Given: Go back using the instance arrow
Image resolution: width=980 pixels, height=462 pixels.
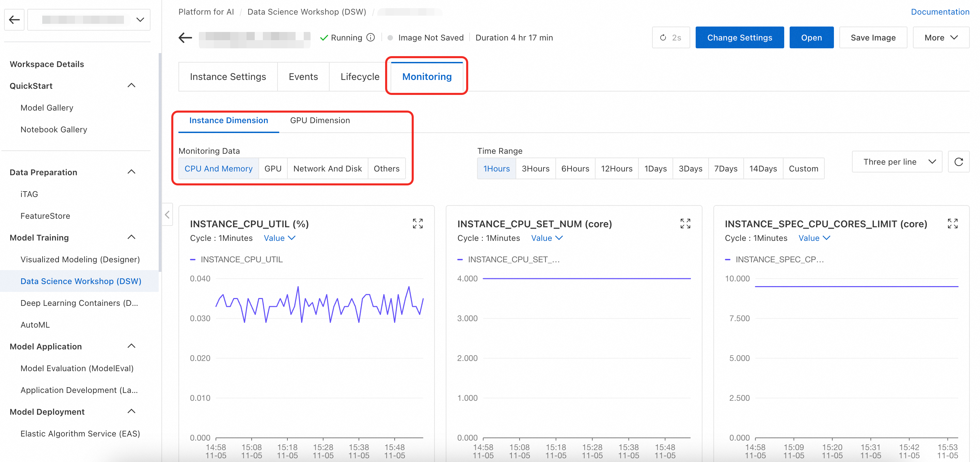Looking at the screenshot, I should pos(185,37).
